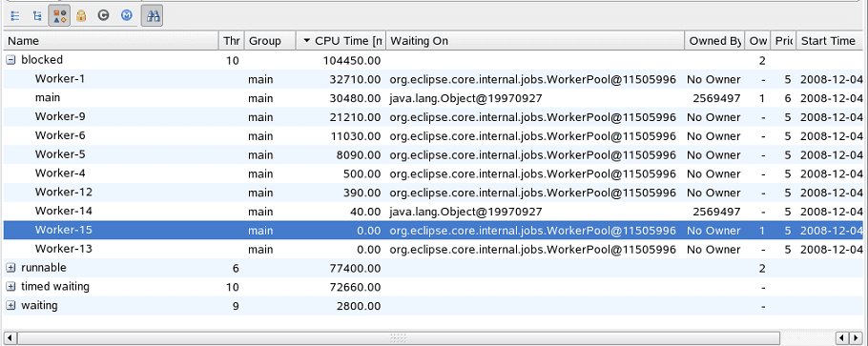Viewport: 868px width, 346px height.
Task: Click CPU time value 72660.00
Action: click(x=354, y=287)
